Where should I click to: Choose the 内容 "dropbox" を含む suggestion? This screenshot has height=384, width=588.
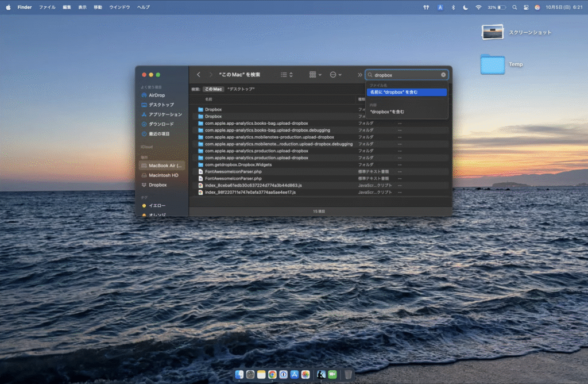coord(388,112)
